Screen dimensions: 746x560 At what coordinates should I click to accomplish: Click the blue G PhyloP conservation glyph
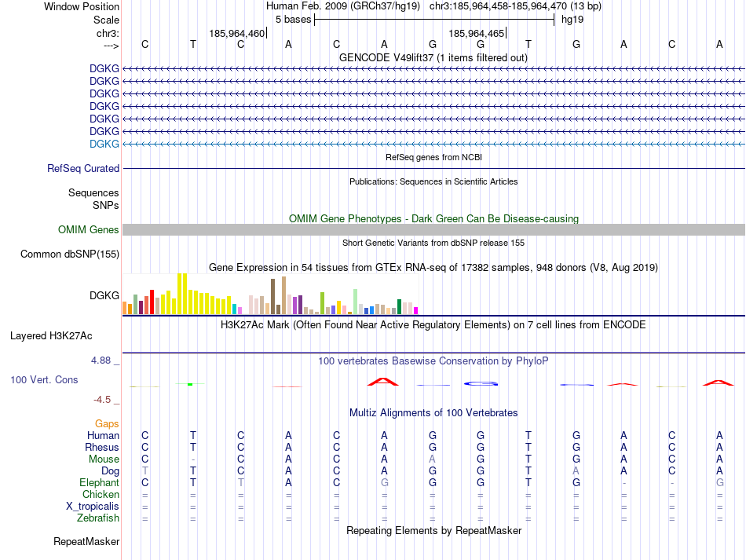pyautogui.click(x=481, y=383)
